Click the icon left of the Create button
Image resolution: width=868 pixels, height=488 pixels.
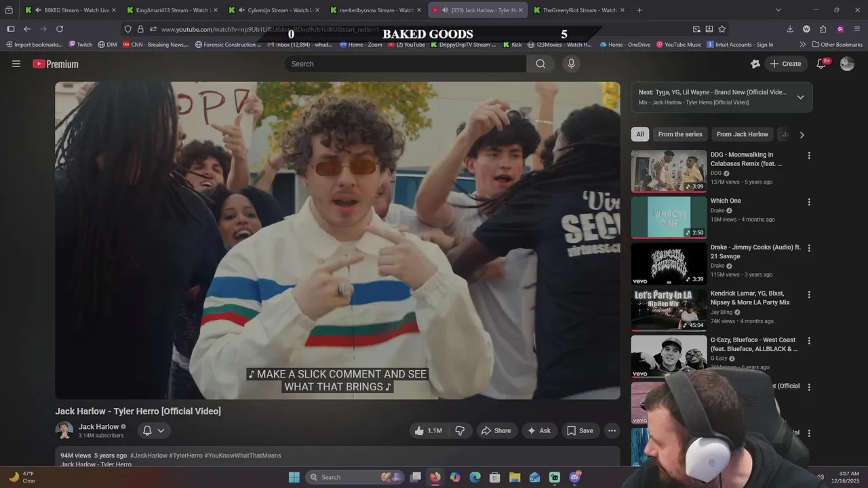pyautogui.click(x=755, y=64)
